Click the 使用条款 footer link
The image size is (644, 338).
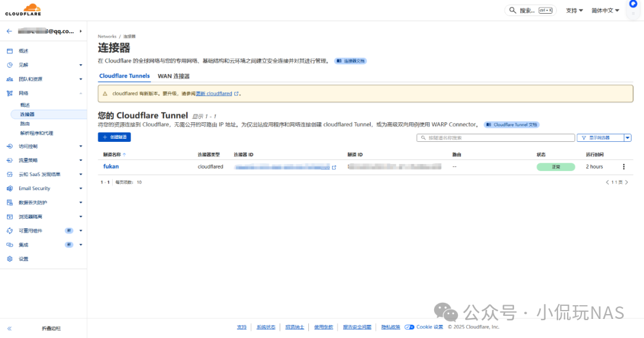point(324,327)
